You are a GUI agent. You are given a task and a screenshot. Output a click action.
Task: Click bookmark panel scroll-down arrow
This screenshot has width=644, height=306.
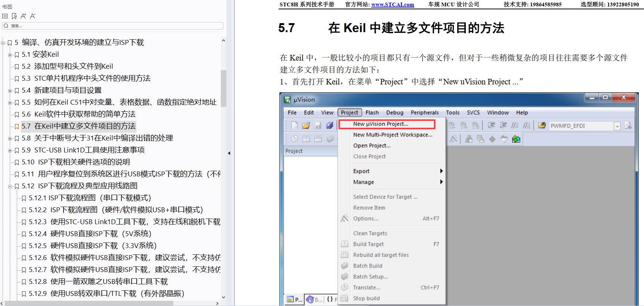click(x=224, y=297)
